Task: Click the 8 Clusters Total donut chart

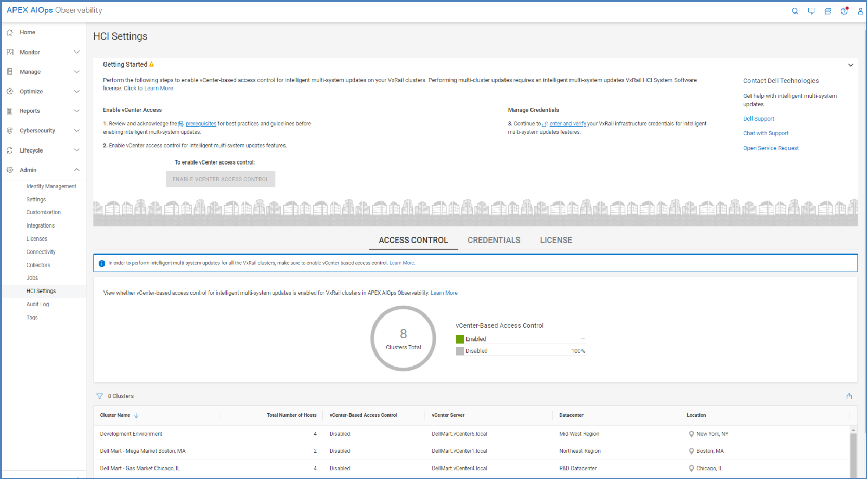Action: [x=403, y=338]
